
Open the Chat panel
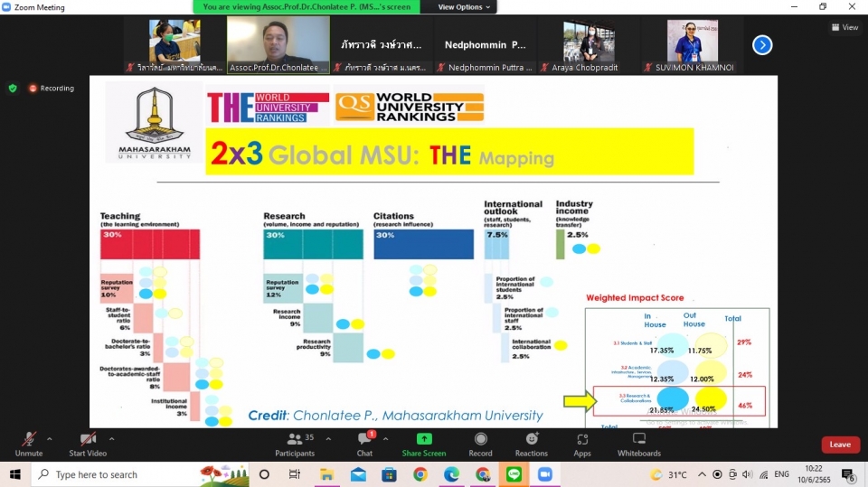364,445
